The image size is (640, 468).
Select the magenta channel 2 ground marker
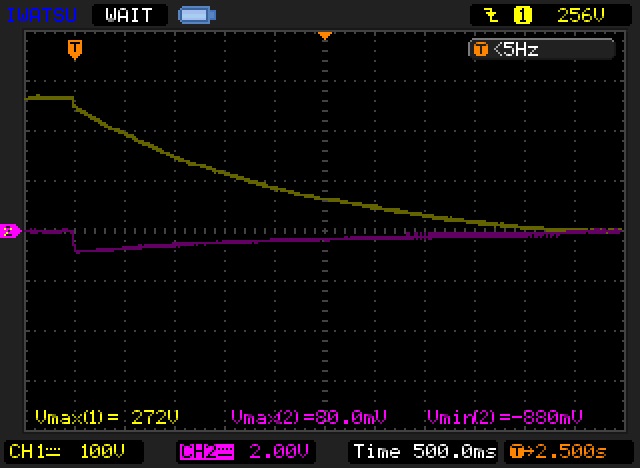point(10,231)
